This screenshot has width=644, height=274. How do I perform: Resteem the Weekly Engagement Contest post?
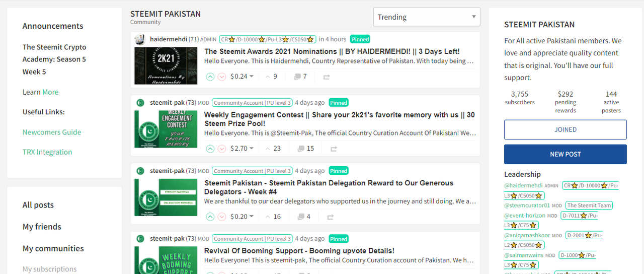tap(333, 149)
